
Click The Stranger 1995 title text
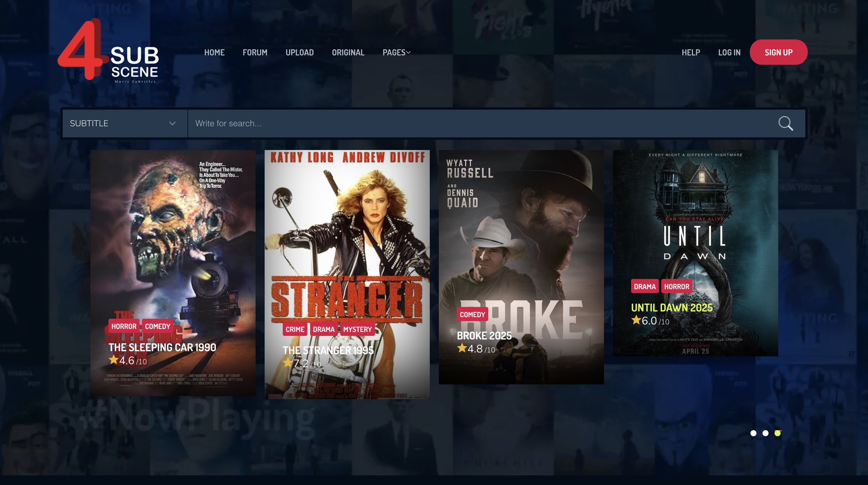(328, 351)
